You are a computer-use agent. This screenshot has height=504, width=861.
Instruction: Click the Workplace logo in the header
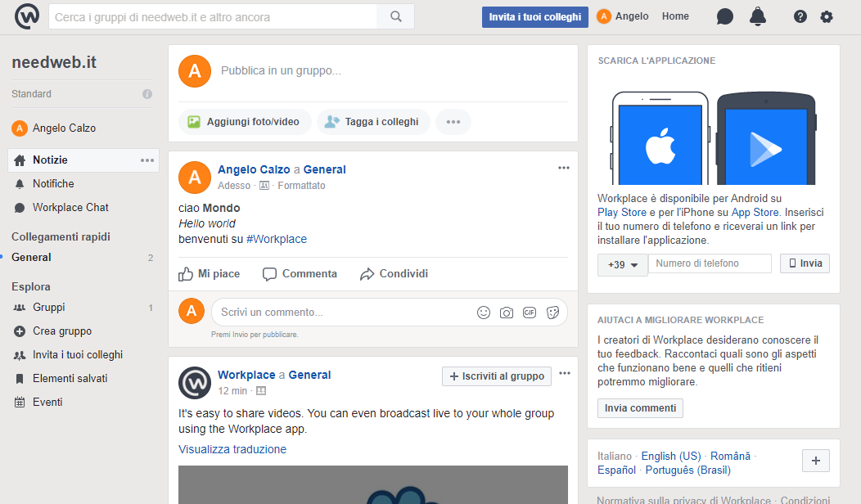coord(27,16)
